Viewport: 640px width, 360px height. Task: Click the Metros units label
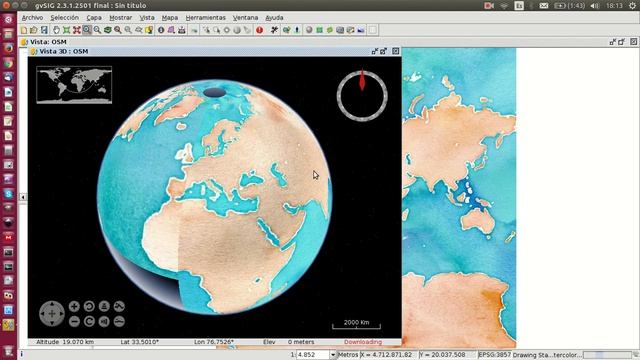pyautogui.click(x=348, y=355)
